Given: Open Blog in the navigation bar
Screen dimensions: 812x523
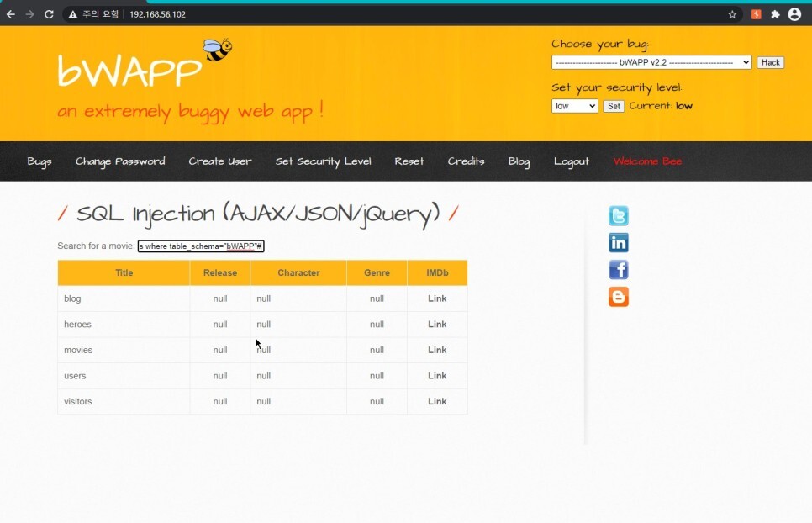Looking at the screenshot, I should [x=519, y=161].
